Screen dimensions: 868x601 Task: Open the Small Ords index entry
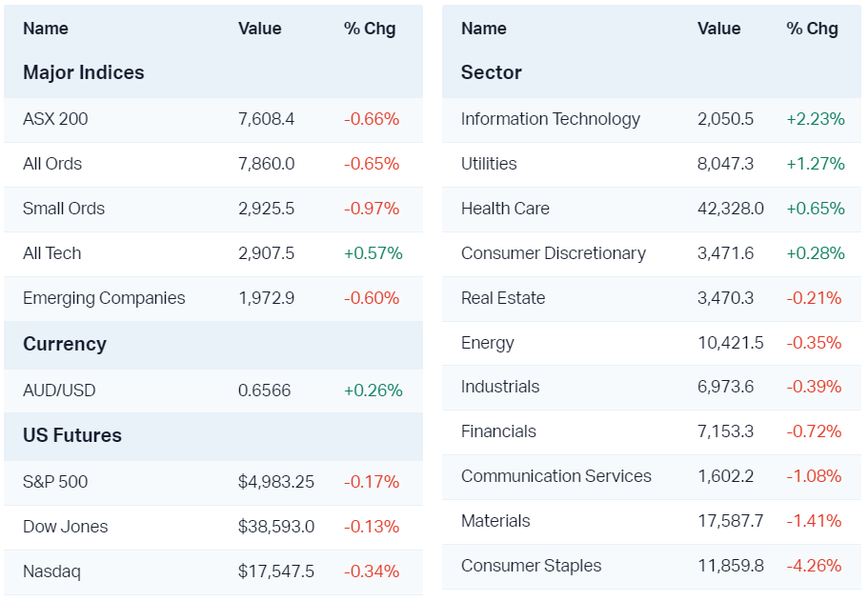point(64,209)
